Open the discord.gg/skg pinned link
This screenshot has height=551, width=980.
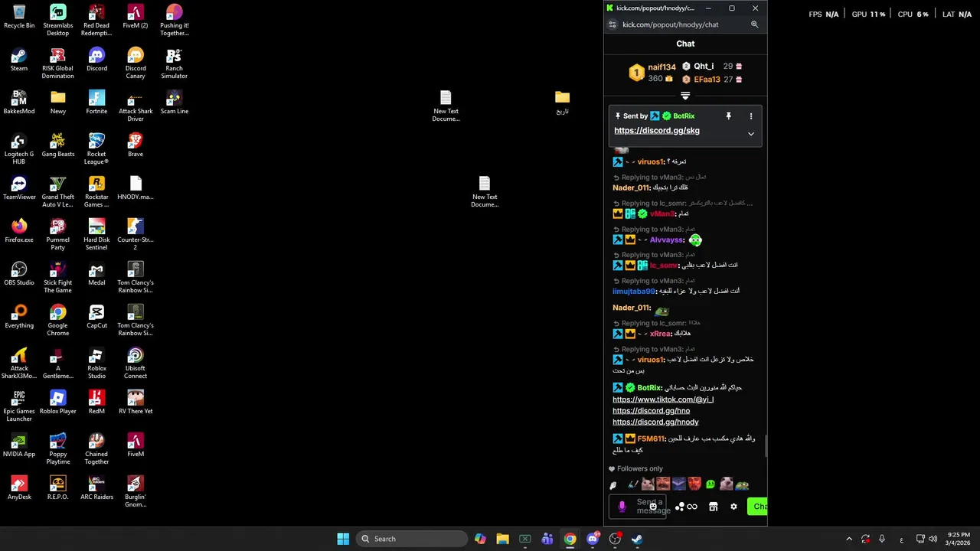click(x=657, y=131)
